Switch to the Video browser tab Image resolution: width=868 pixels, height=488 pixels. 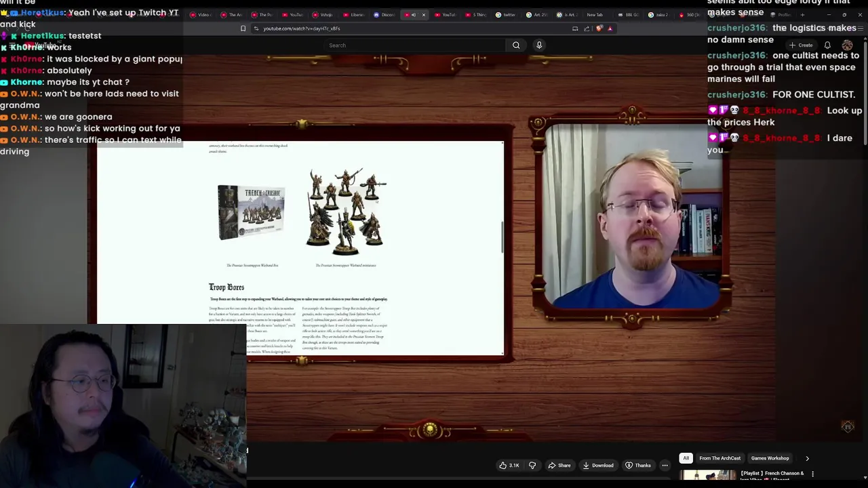pos(202,15)
